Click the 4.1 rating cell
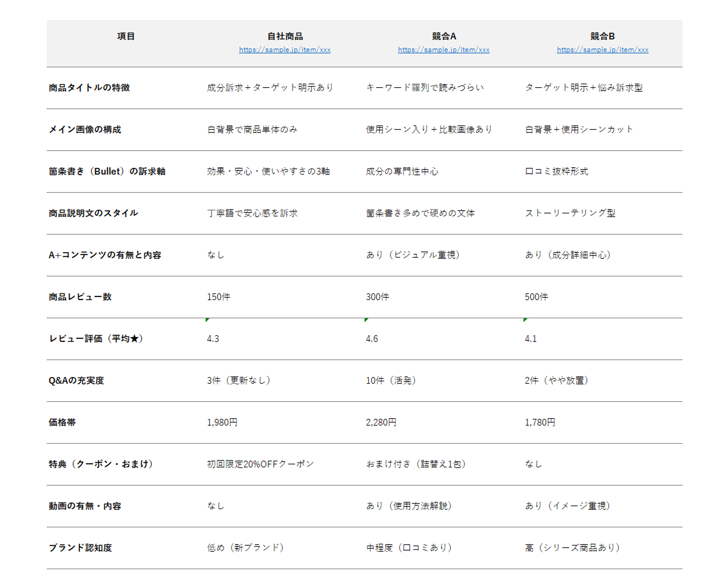 pyautogui.click(x=531, y=339)
